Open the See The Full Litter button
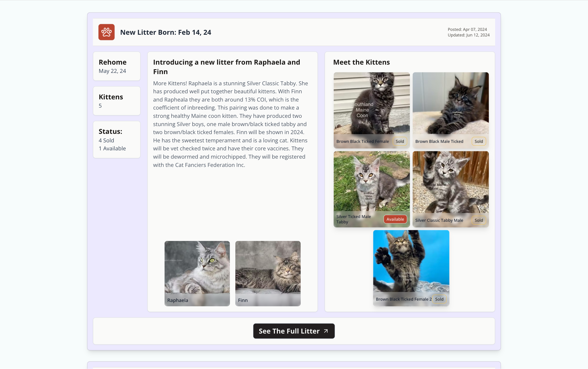The height and width of the screenshot is (369, 588). pyautogui.click(x=294, y=331)
